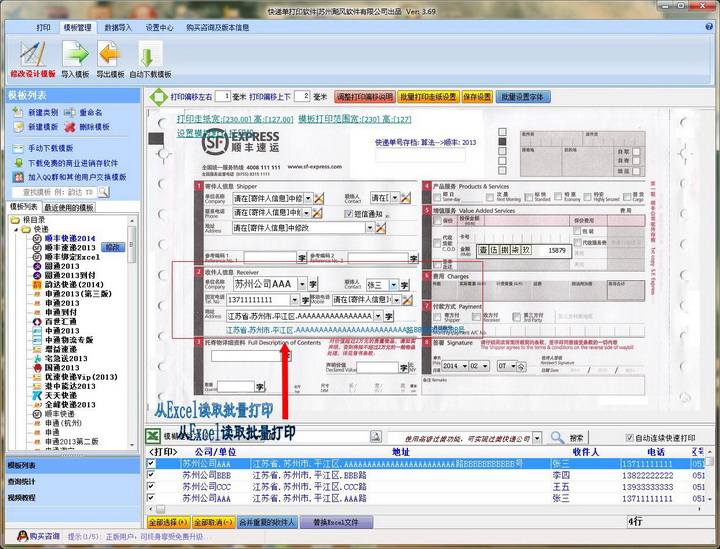Image resolution: width=720 pixels, height=549 pixels.
Task: Click the 导入模板 import icon
Action: 75,54
